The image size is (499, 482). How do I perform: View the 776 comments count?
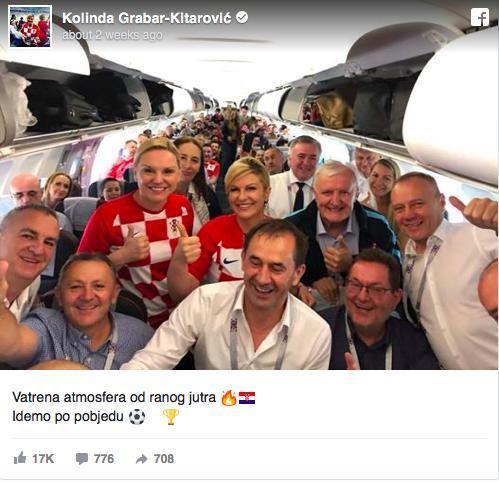(x=104, y=459)
